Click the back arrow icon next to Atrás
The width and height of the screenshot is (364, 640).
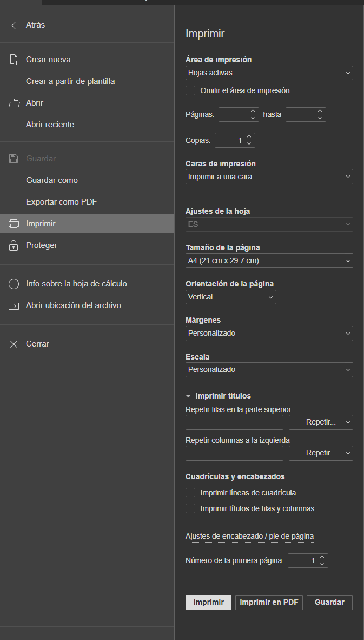(14, 25)
